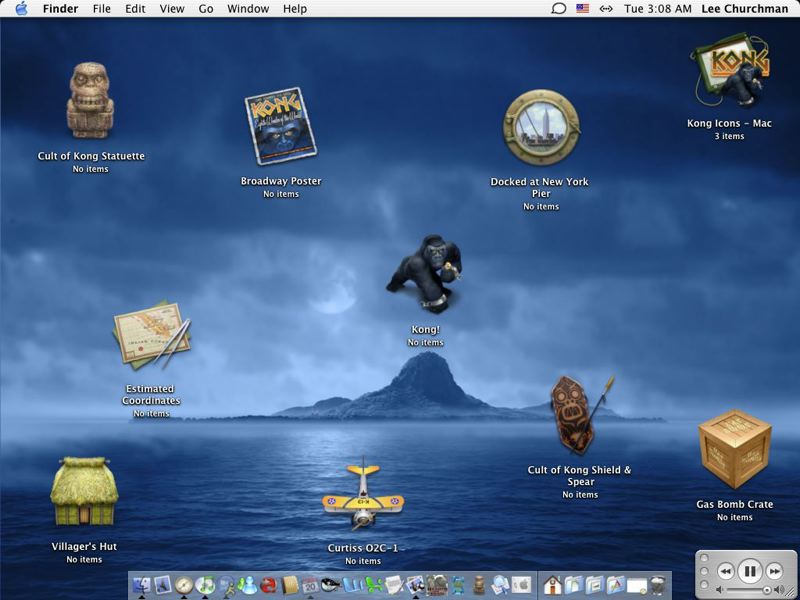Open the Go menu
This screenshot has width=800, height=600.
(206, 9)
